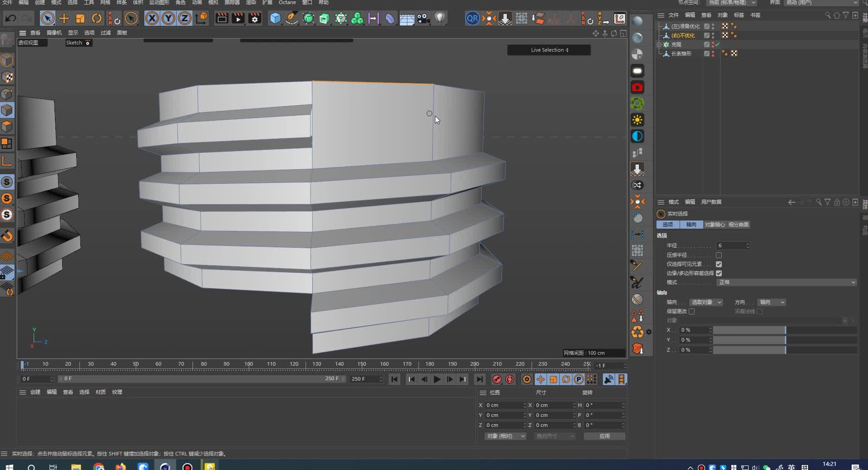Open the Octane menu
The width and height of the screenshot is (868, 470).
287,3
